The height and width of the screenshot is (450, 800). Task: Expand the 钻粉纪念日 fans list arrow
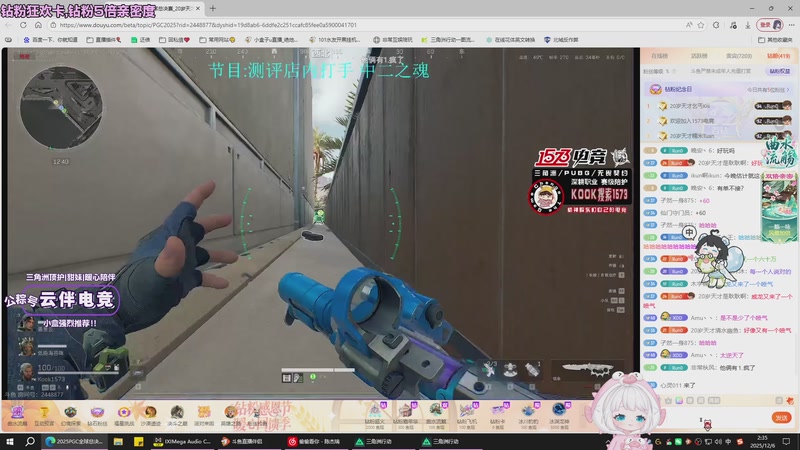coord(788,90)
